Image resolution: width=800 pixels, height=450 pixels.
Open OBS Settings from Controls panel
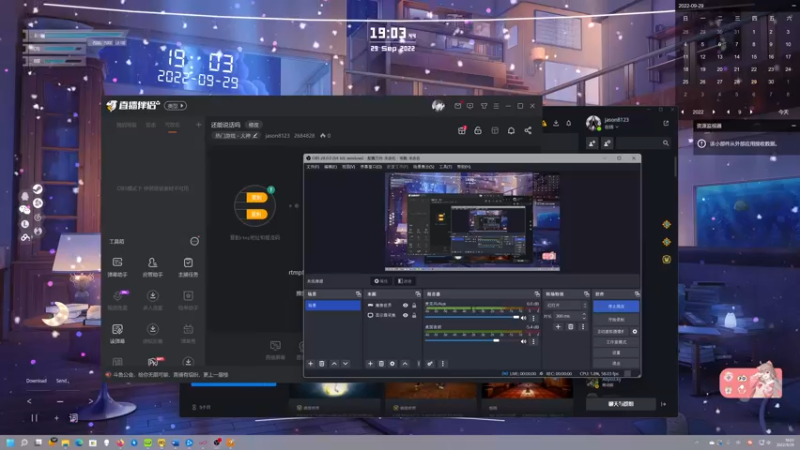pos(616,353)
